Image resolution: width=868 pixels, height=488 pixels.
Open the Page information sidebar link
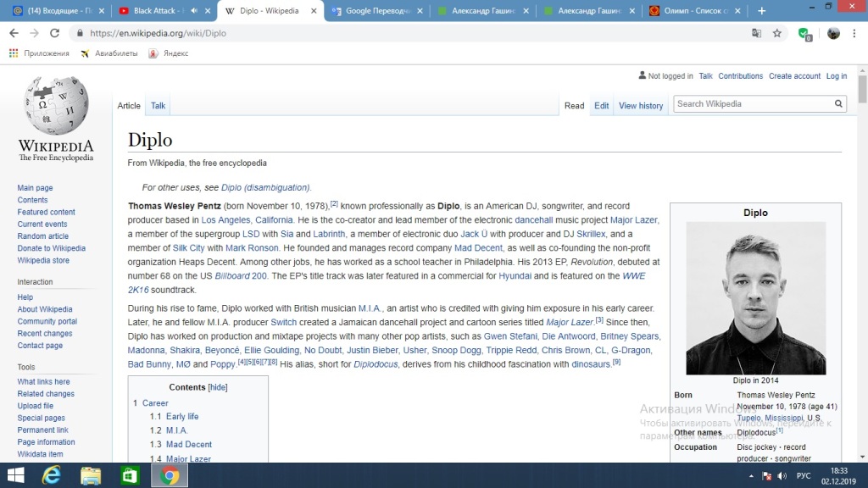pos(46,442)
